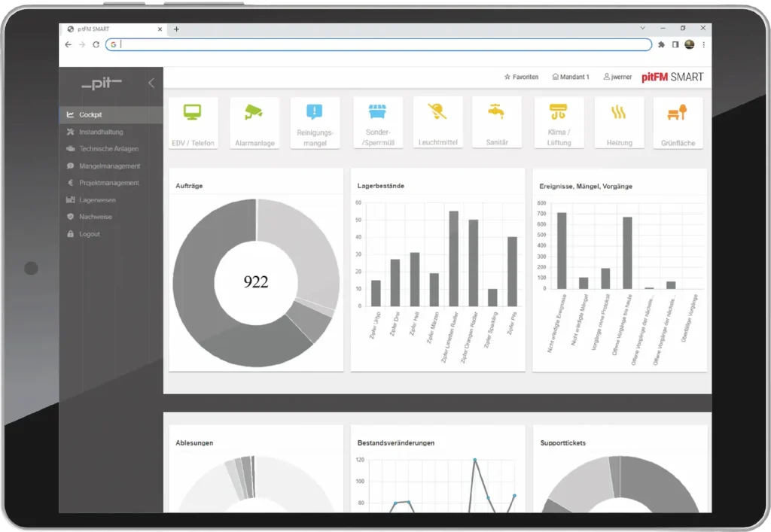Image resolution: width=771 pixels, height=532 pixels.
Task: Click the Sanitär faucet icon tile
Action: [x=497, y=123]
